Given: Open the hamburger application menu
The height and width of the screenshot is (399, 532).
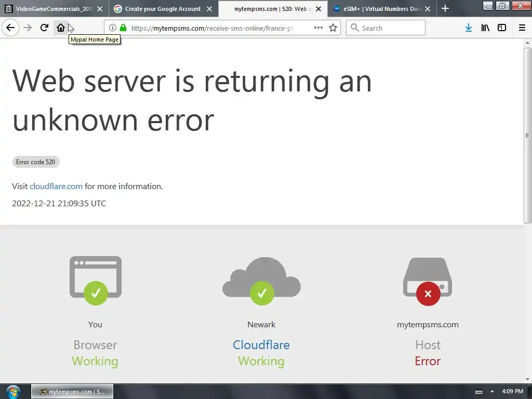Looking at the screenshot, I should 522,28.
